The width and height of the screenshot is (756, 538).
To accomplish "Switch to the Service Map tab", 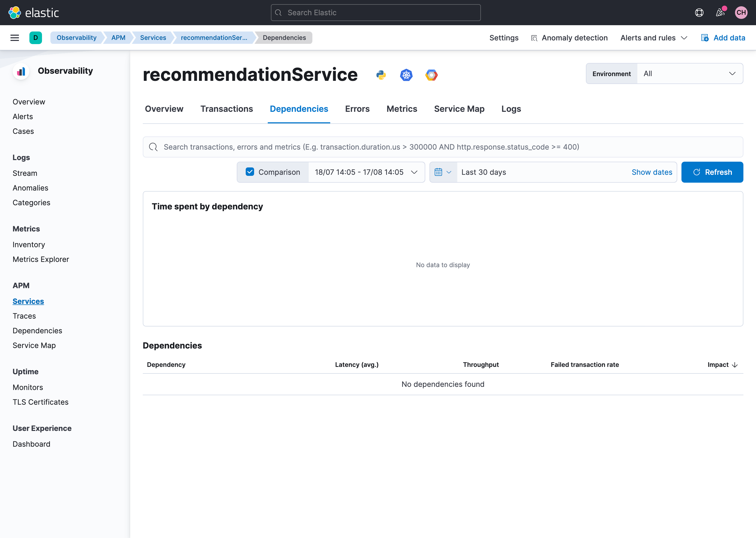I will point(459,109).
